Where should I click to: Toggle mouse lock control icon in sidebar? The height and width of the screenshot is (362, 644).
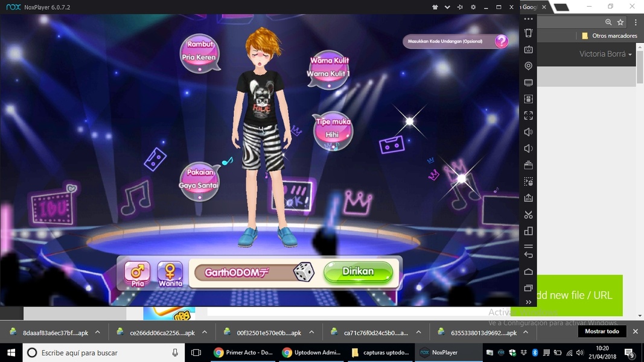pyautogui.click(x=529, y=99)
